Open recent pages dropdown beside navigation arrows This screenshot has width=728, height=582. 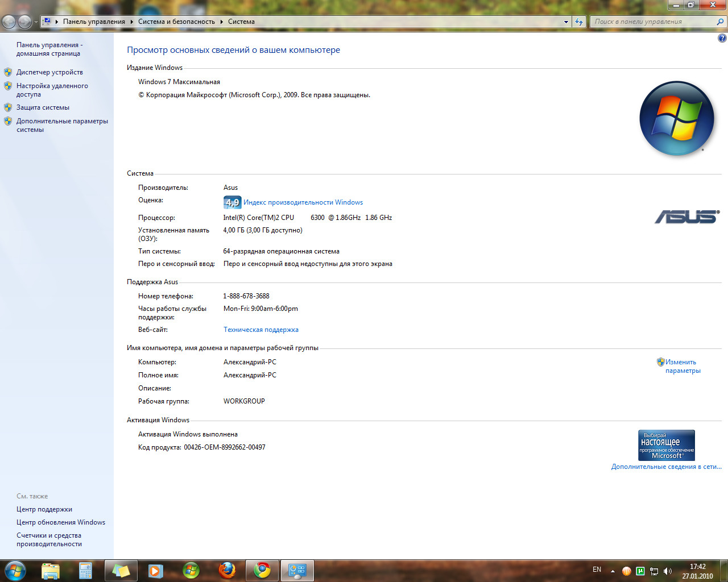pos(36,22)
